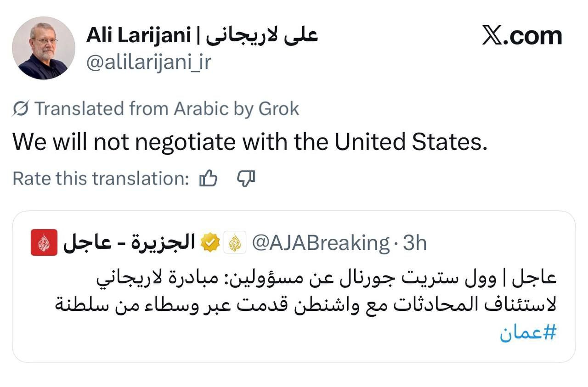
Task: Click the red Al Jazeera avatar
Action: coord(44,242)
